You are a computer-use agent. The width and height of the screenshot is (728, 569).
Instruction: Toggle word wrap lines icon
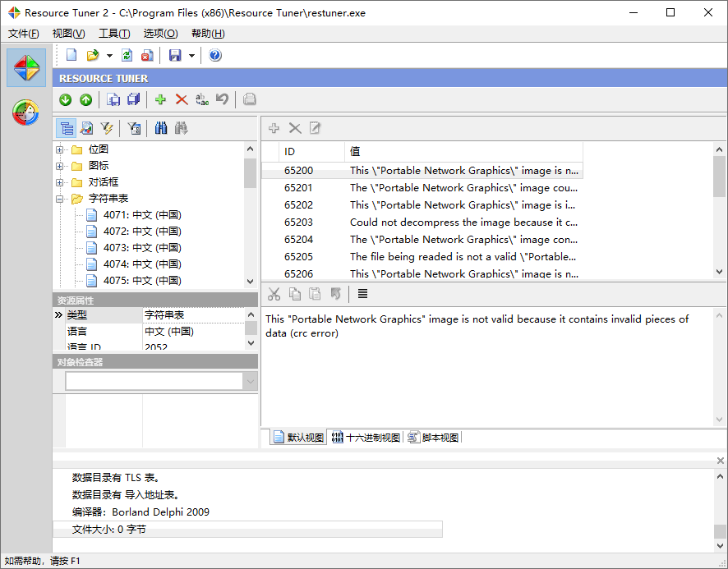click(362, 294)
